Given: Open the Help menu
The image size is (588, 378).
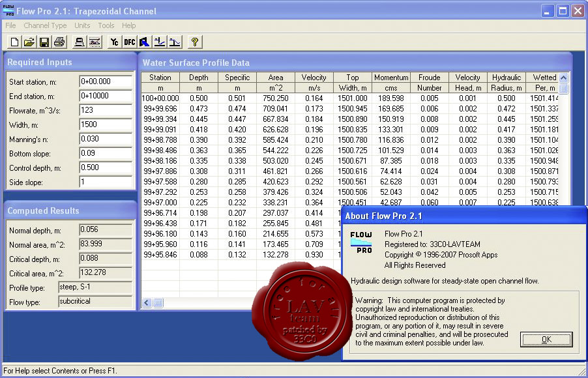Looking at the screenshot, I should point(128,25).
